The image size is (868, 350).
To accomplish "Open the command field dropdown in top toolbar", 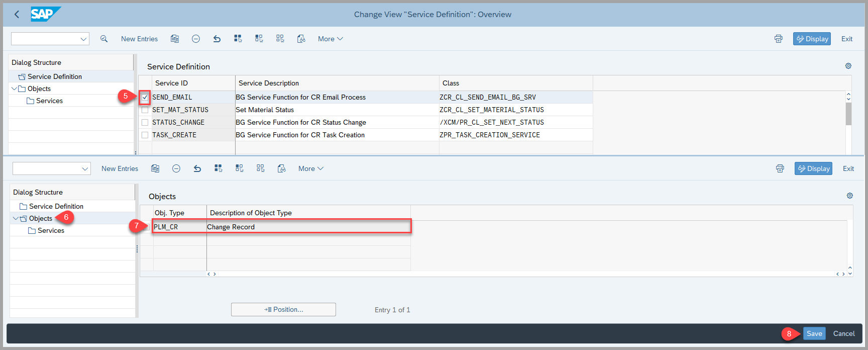I will (x=83, y=39).
